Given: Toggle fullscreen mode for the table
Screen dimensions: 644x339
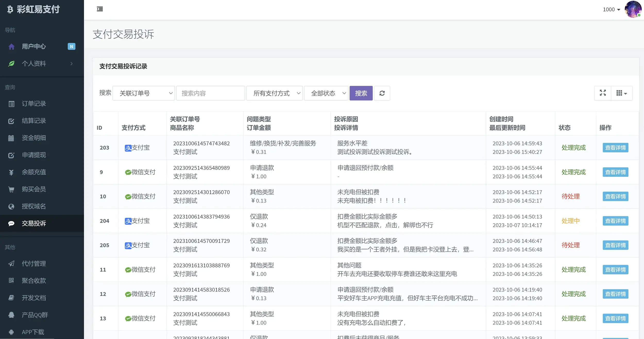Looking at the screenshot, I should (x=603, y=93).
